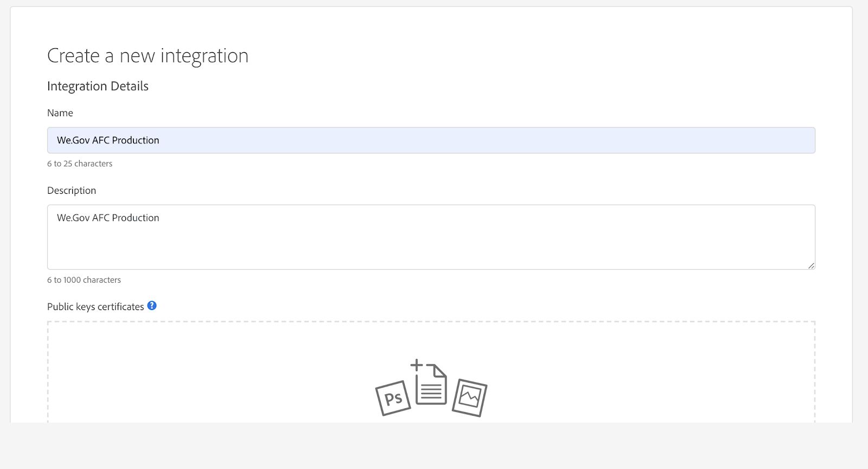Select the We.Gov AFC Production name text
This screenshot has height=469, width=868.
pos(108,140)
